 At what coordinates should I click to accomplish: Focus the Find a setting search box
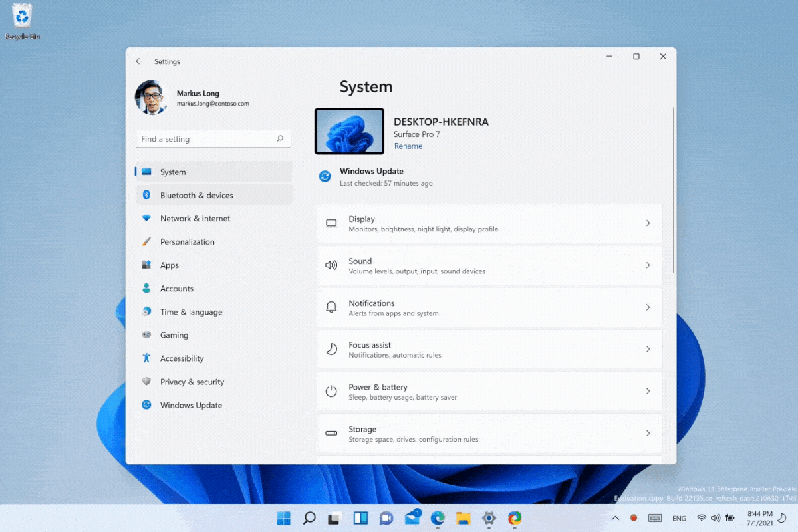(x=213, y=138)
